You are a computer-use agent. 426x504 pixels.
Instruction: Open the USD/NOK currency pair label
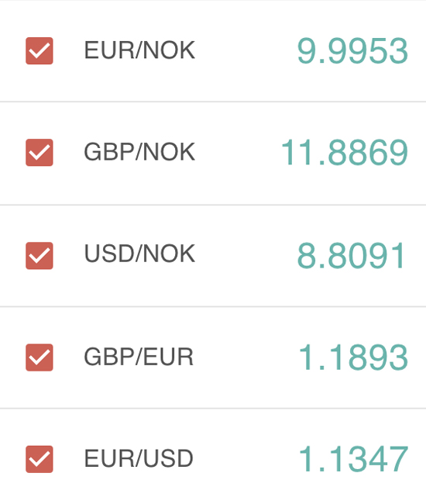(139, 254)
